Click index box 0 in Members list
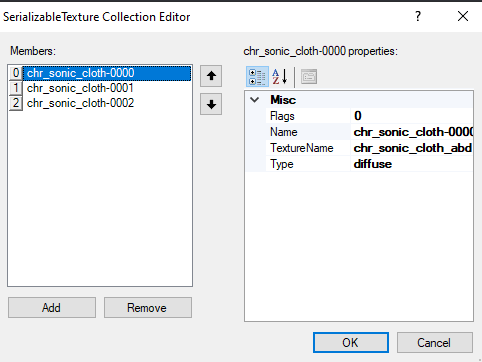 coord(16,73)
